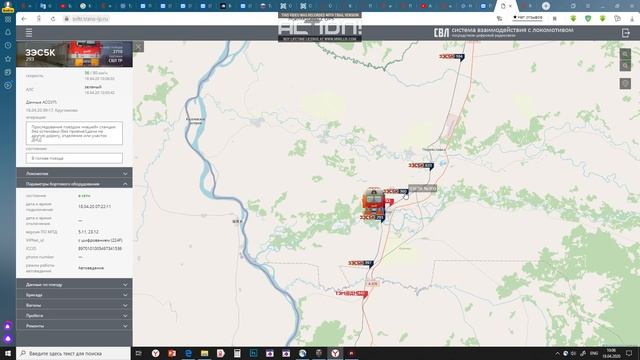Click the lower purple Alice icon in sidebar
The image size is (640, 360).
click(8, 339)
